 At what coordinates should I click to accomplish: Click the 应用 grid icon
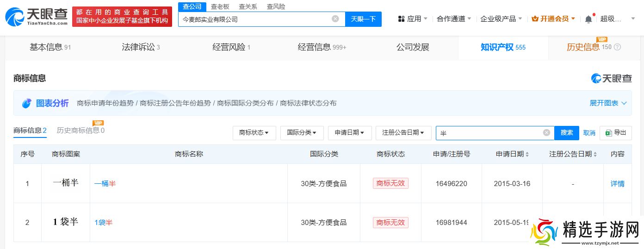(401, 19)
